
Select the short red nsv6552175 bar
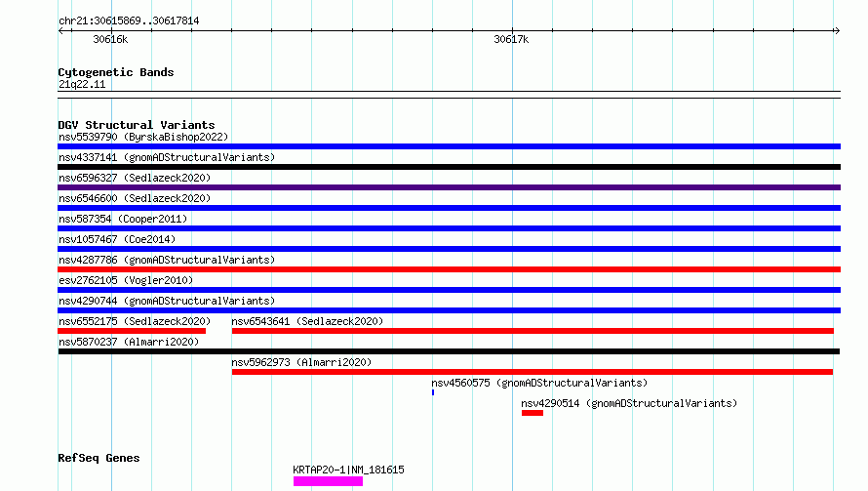tap(132, 331)
